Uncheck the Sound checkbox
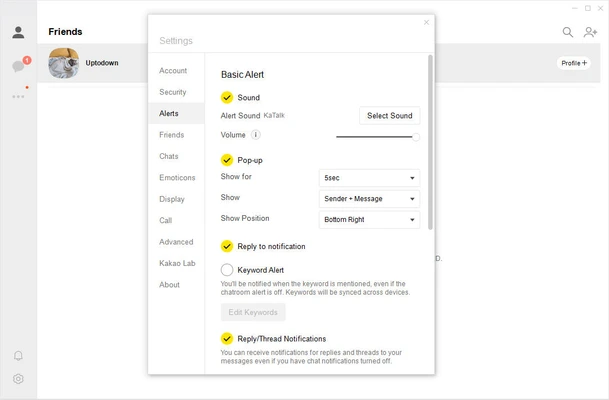The height and width of the screenshot is (400, 609). coord(227,97)
